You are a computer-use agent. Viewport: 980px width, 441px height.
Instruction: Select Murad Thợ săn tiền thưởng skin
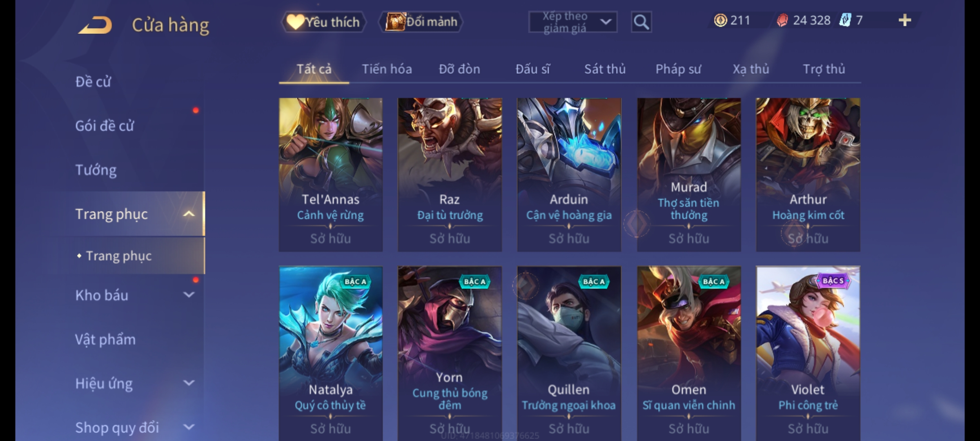click(x=689, y=175)
